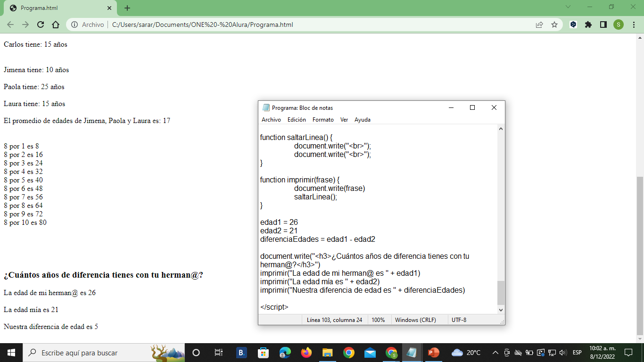644x362 pixels.
Task: Open the volume control in tray
Action: (563, 353)
